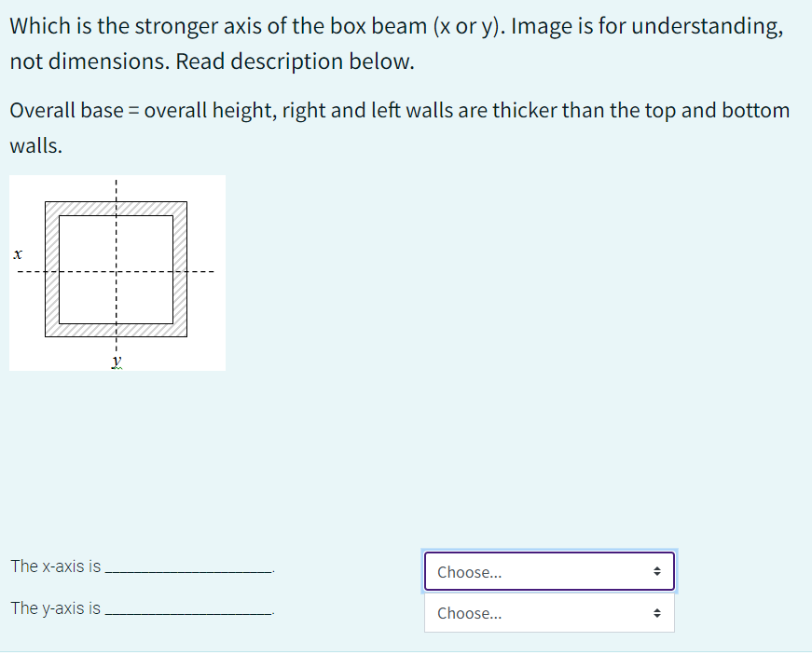Click the text 'The x-axis is'
The height and width of the screenshot is (655, 812).
pos(54,566)
